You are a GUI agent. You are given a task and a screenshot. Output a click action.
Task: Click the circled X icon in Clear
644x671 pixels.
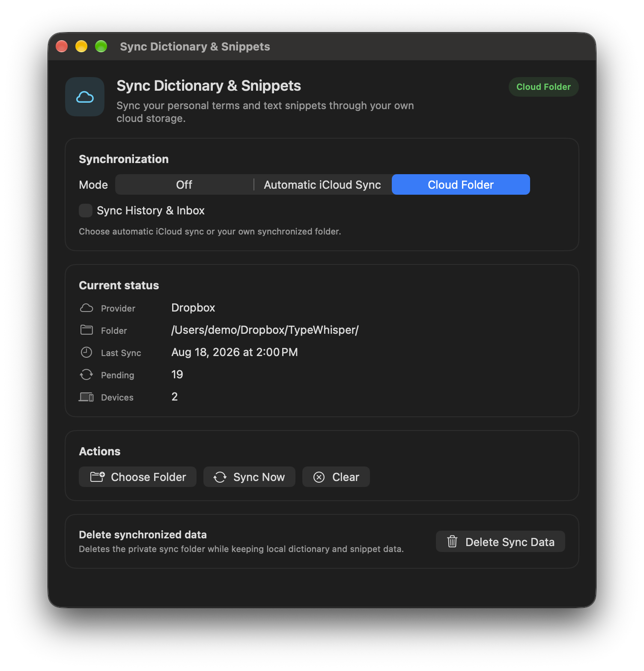coord(319,477)
